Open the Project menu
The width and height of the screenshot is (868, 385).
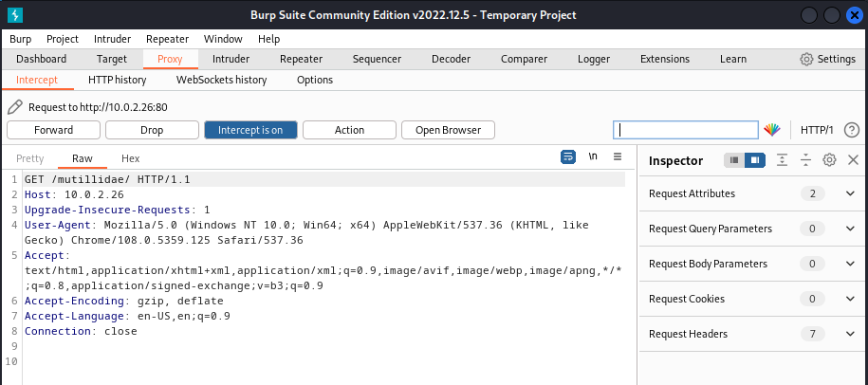pyautogui.click(x=63, y=39)
